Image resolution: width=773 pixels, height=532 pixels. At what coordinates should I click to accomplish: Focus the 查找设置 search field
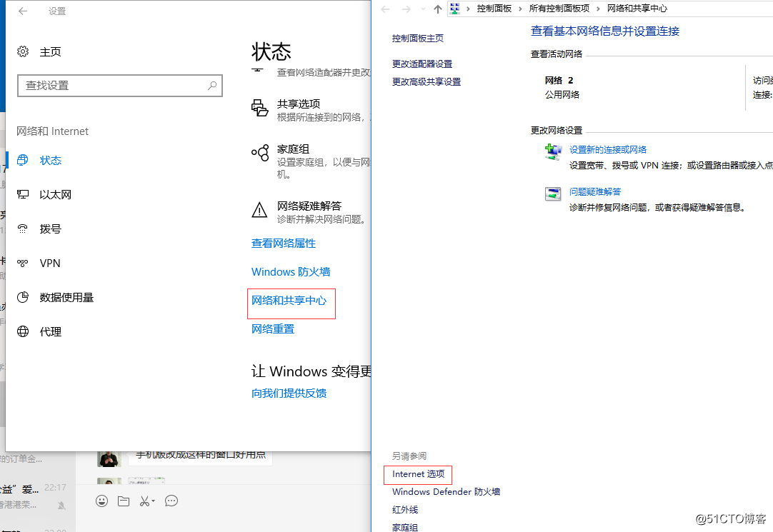(x=120, y=86)
